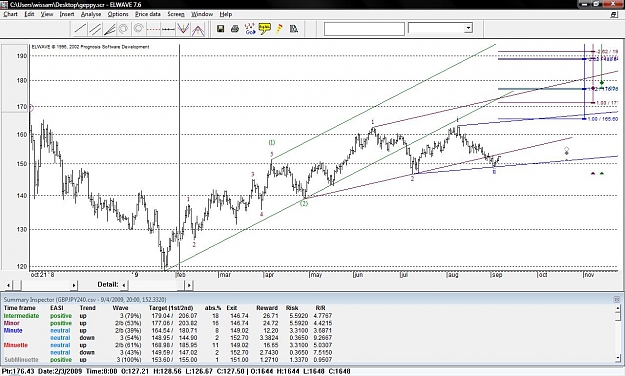Viewport: 625px width, 376px height.
Task: Click the green (1) wave label on chart
Action: pos(271,142)
